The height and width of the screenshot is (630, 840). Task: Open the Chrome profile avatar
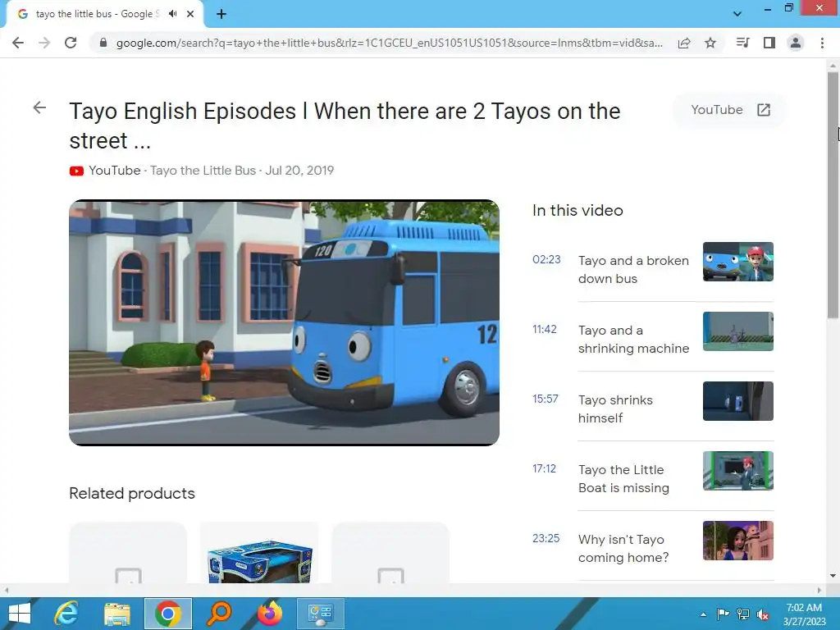pyautogui.click(x=796, y=43)
